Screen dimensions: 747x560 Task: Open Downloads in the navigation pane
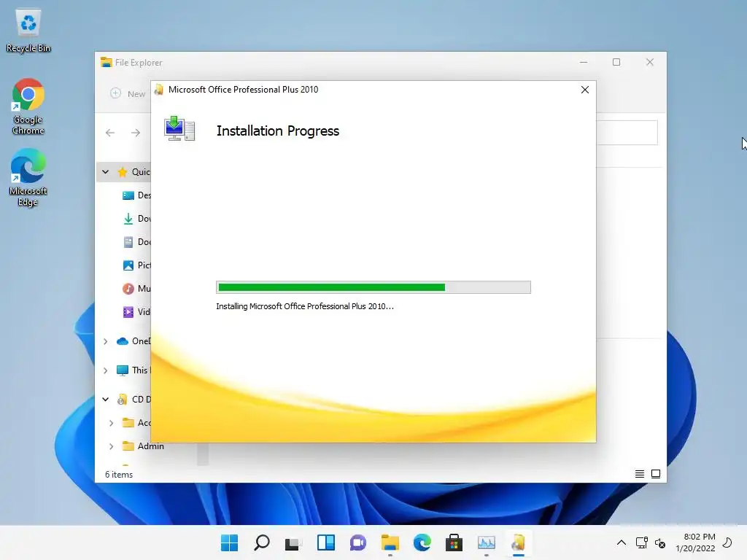pos(136,219)
